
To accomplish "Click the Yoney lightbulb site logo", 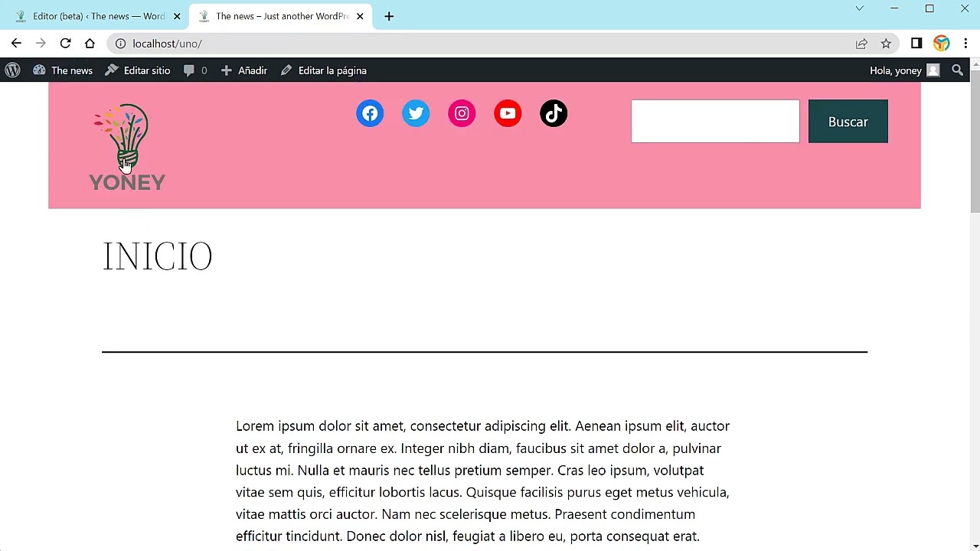I will click(x=127, y=146).
